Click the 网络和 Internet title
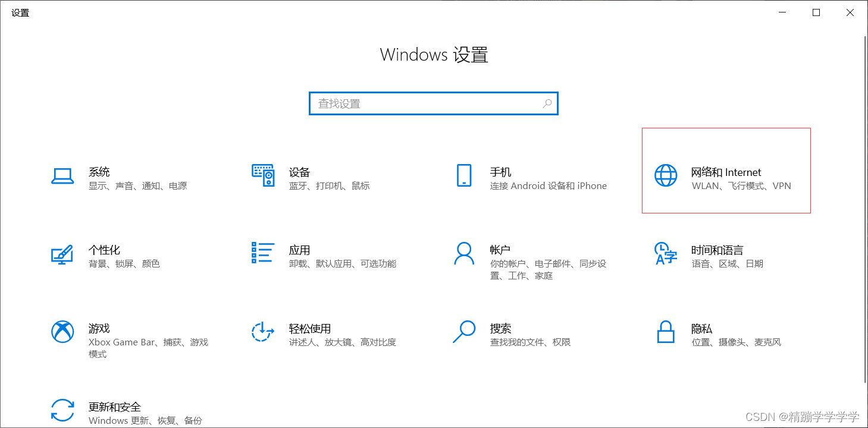 click(x=726, y=172)
